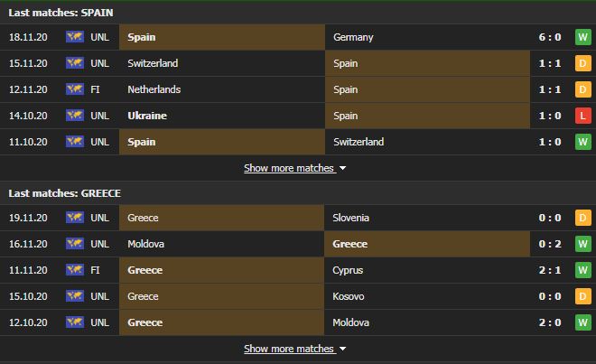The width and height of the screenshot is (596, 364).
Task: Select Moldova away team in the 12.10.20 row
Action: (x=351, y=322)
